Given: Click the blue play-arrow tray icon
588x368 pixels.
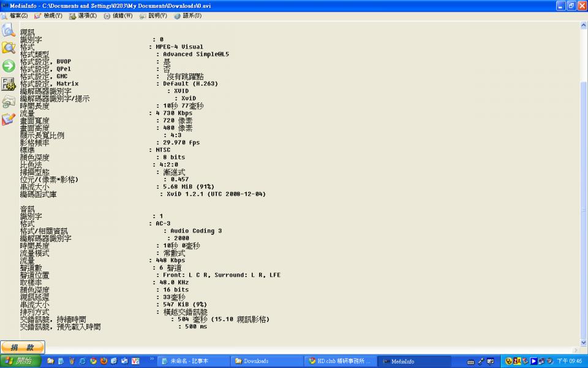Looking at the screenshot, I should (533, 361).
